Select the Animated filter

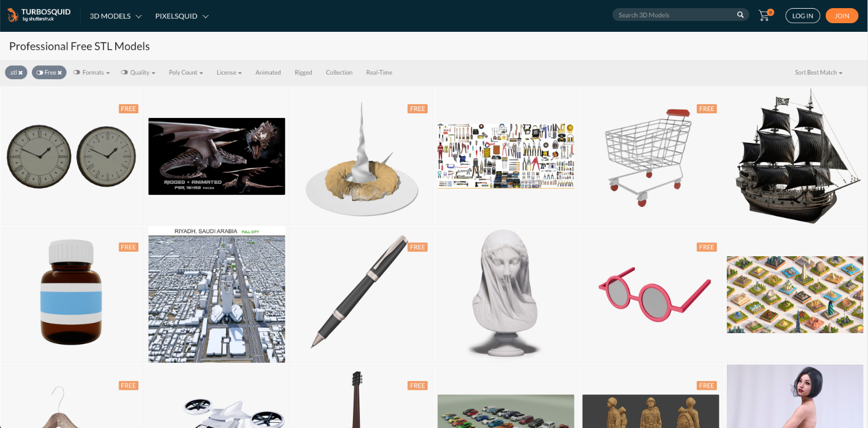click(x=268, y=72)
